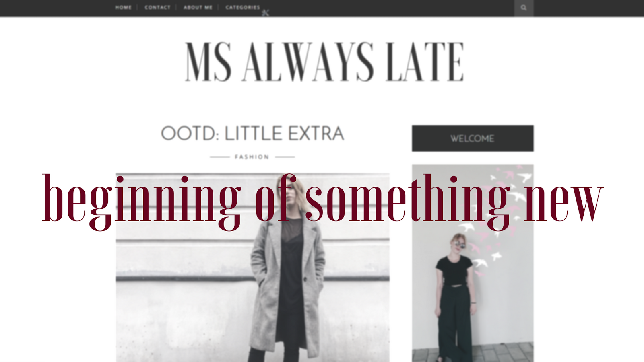Click the woman's sunglasses in the sidebar photo
The width and height of the screenshot is (644, 362).
(459, 245)
